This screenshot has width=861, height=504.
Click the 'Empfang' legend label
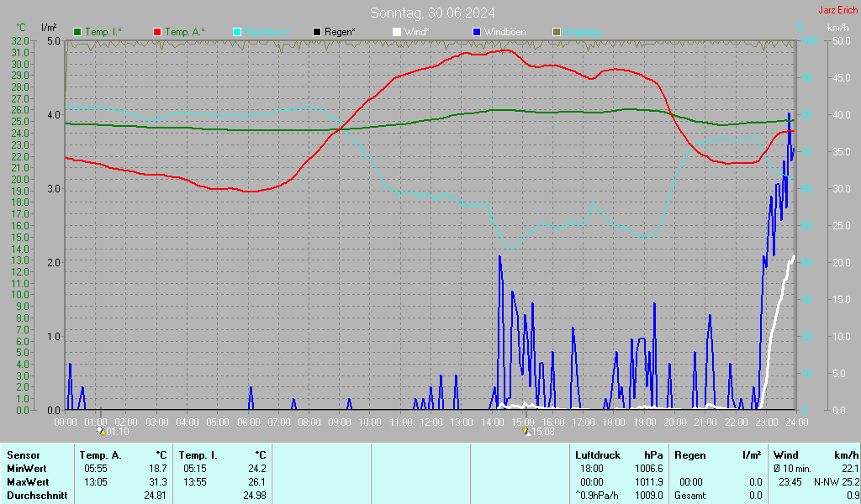pyautogui.click(x=582, y=33)
